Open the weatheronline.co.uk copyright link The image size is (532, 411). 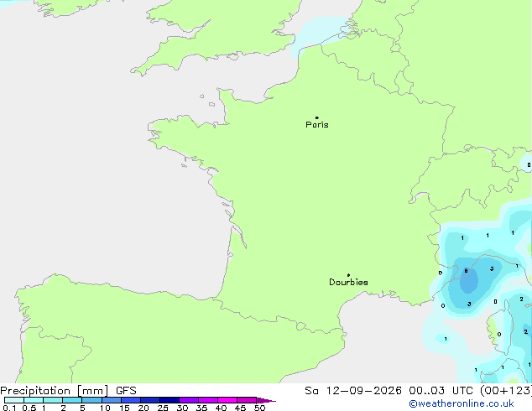[x=462, y=403]
